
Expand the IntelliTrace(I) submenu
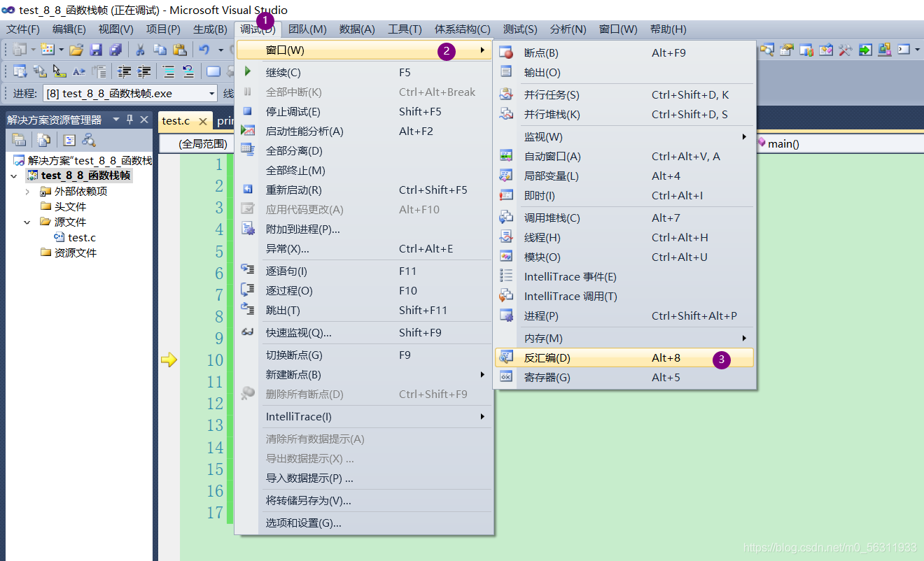pyautogui.click(x=363, y=416)
